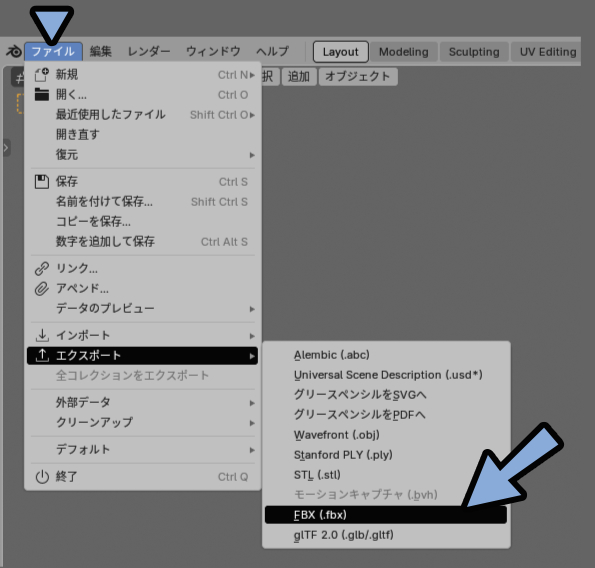Screen dimensions: 595x568
Task: Click the Blender logo icon
Action: coord(14,51)
